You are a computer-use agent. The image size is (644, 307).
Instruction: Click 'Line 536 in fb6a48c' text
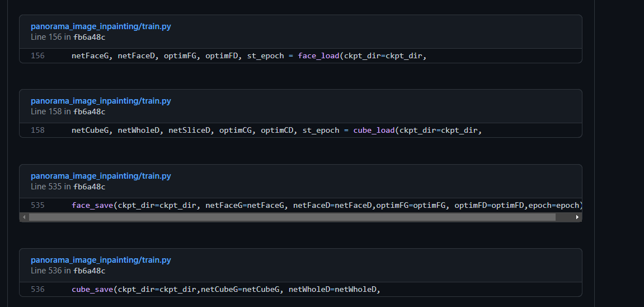[x=68, y=271]
